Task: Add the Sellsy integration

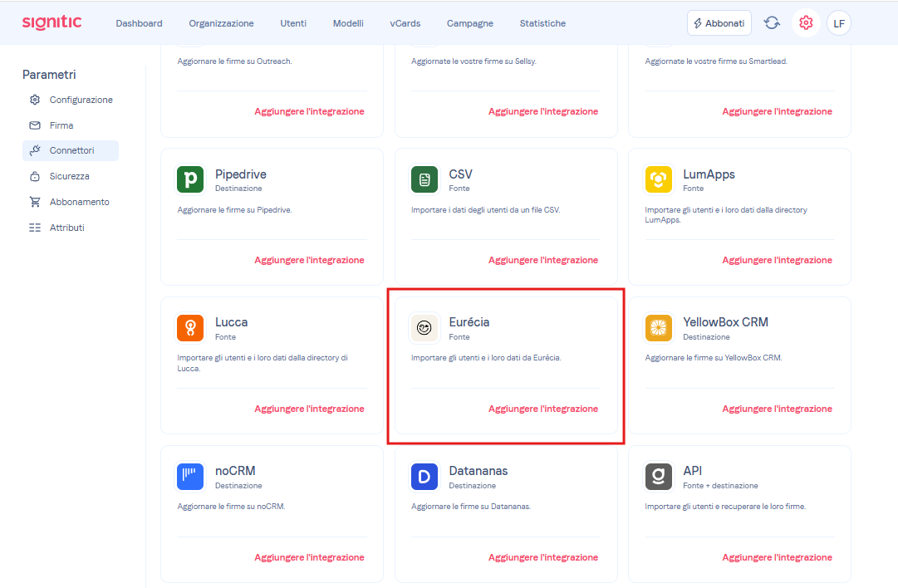Action: (543, 111)
